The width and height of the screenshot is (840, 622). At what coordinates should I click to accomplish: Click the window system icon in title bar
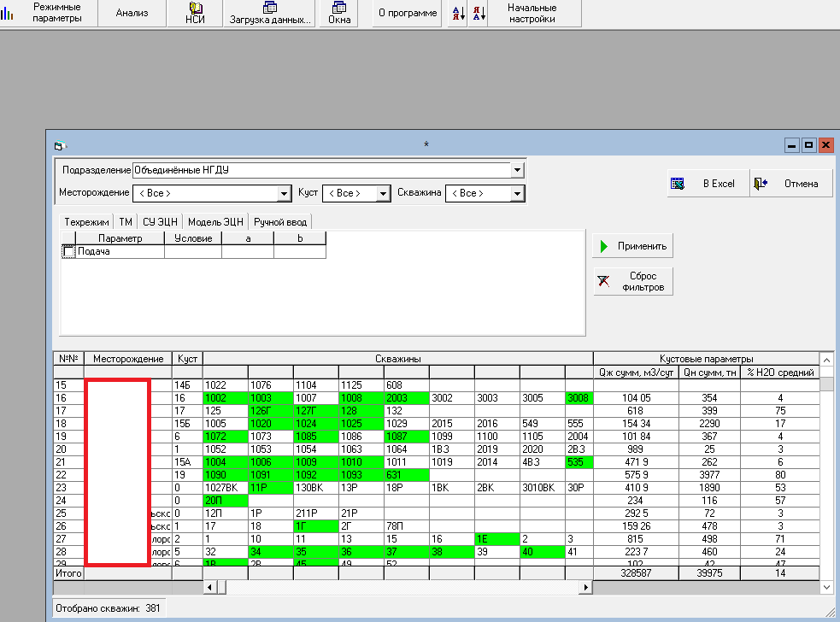pos(59,146)
